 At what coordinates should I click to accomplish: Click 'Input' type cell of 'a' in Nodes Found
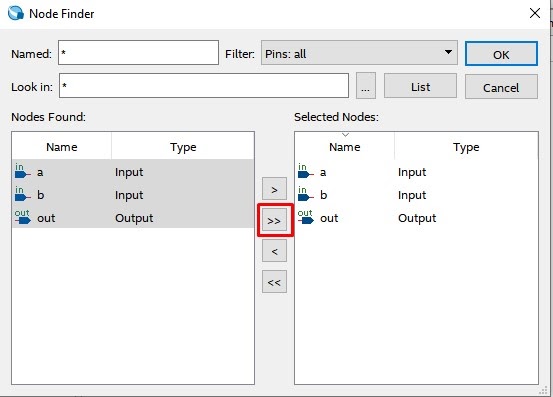tap(129, 172)
